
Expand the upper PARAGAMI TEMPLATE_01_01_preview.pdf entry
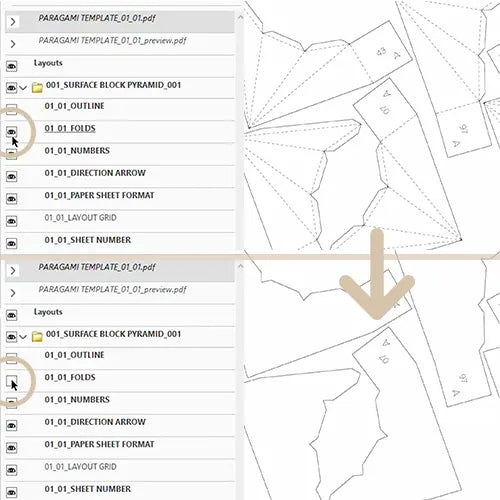[13, 44]
